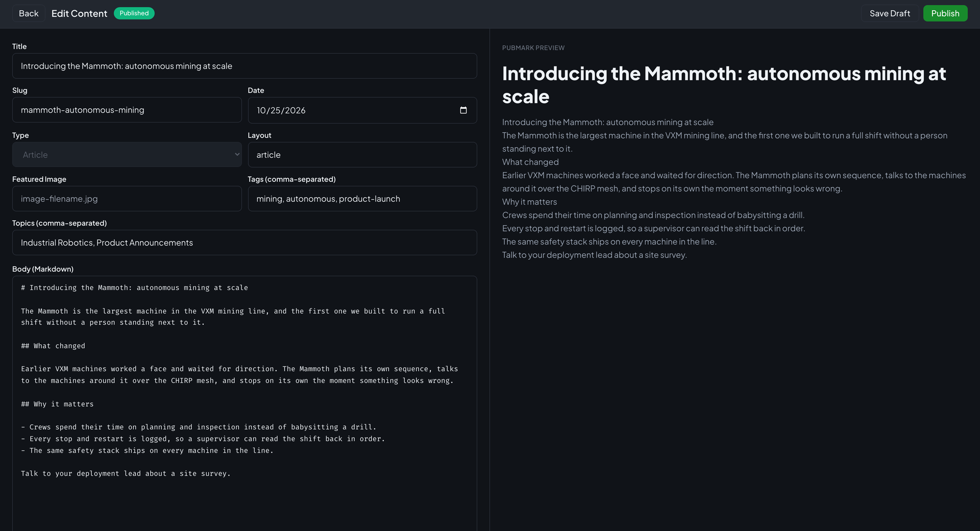Go back using the Back button
The height and width of the screenshot is (531, 980).
[x=29, y=13]
